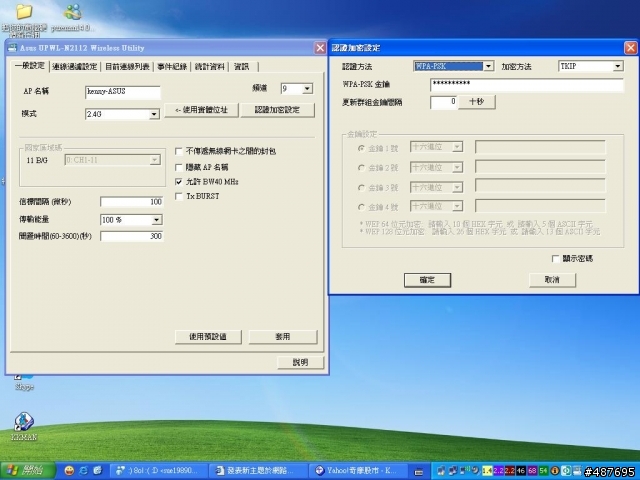Open the 十六進位 dropdown for 金鑰 4 號

point(436,206)
